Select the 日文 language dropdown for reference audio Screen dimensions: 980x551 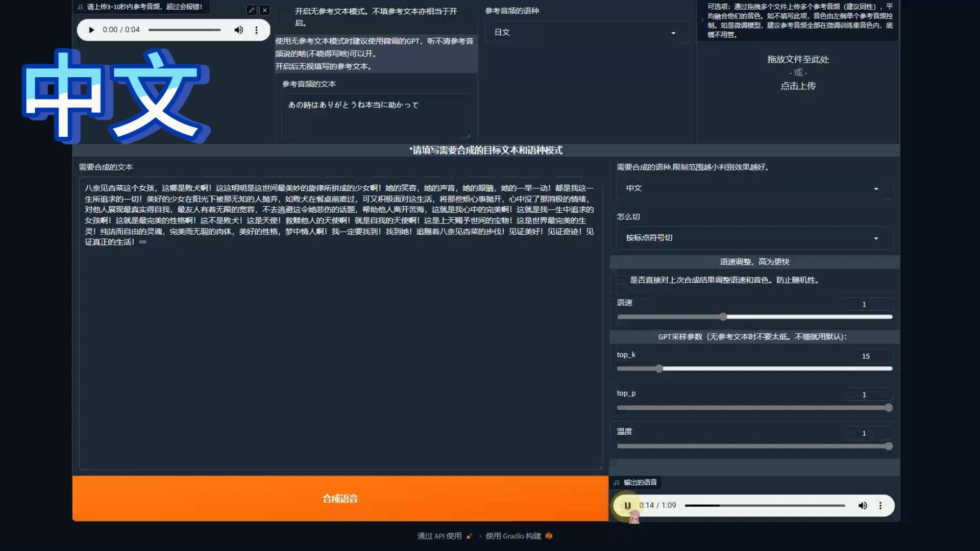pos(583,32)
